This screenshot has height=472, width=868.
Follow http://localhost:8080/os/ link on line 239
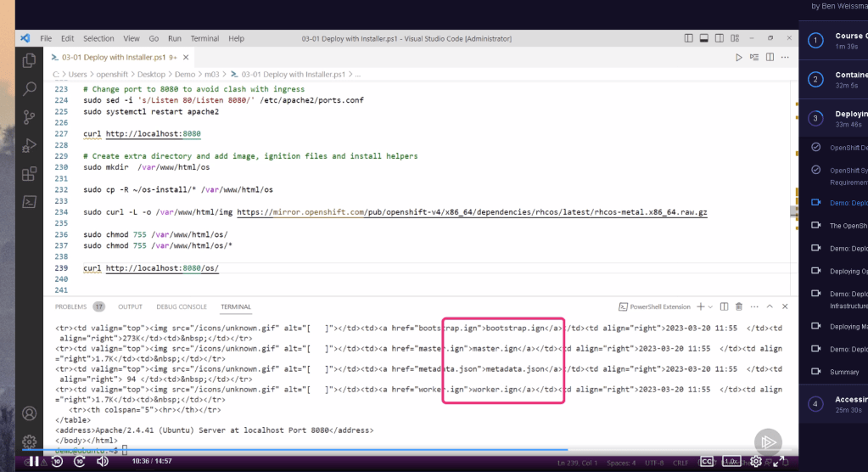tap(162, 268)
